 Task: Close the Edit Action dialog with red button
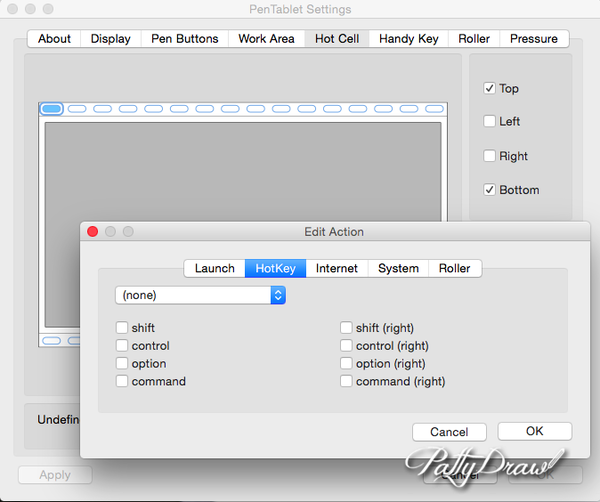[93, 231]
